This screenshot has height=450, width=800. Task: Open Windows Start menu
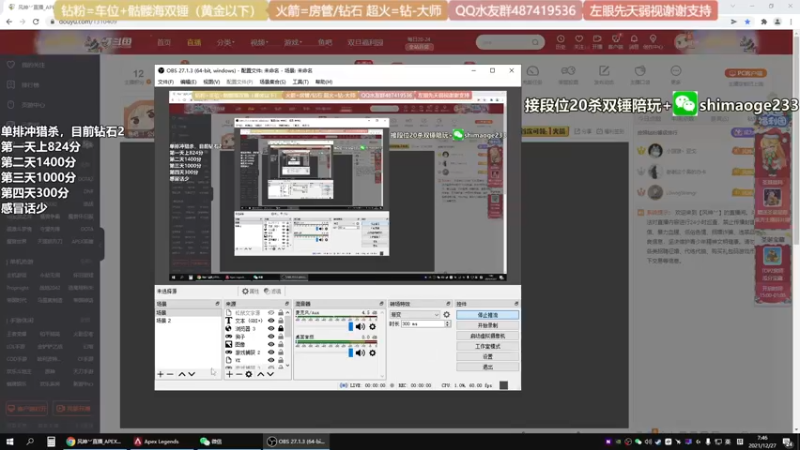10,441
